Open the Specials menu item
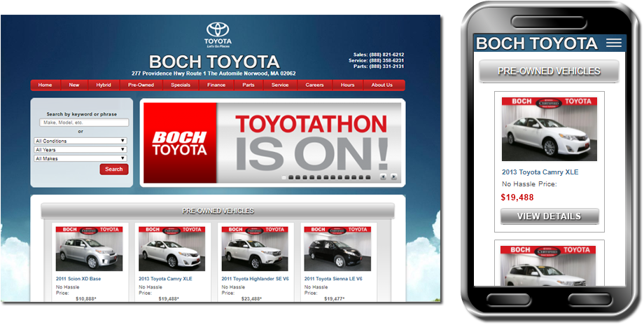 [181, 85]
